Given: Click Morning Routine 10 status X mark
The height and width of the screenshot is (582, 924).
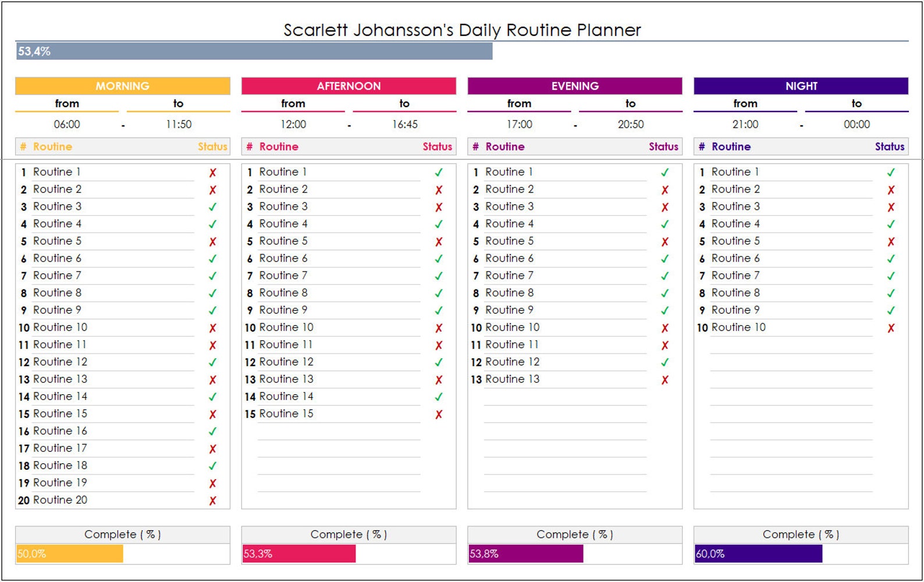Looking at the screenshot, I should click(x=213, y=328).
